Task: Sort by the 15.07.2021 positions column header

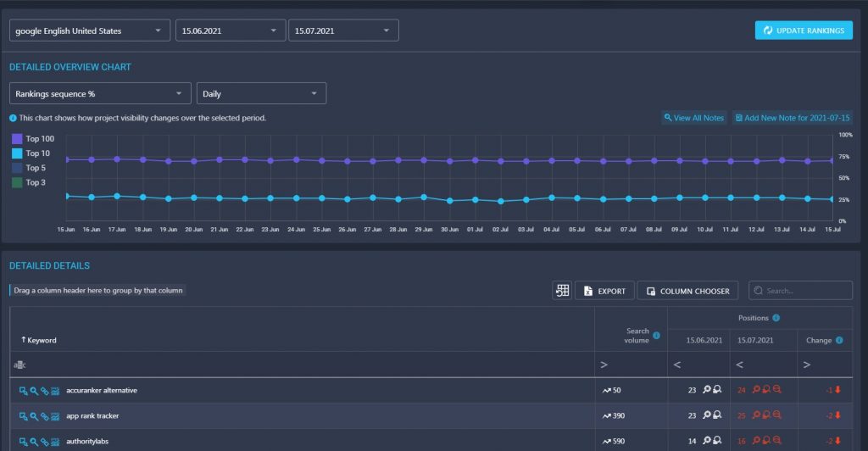Action: [x=755, y=340]
